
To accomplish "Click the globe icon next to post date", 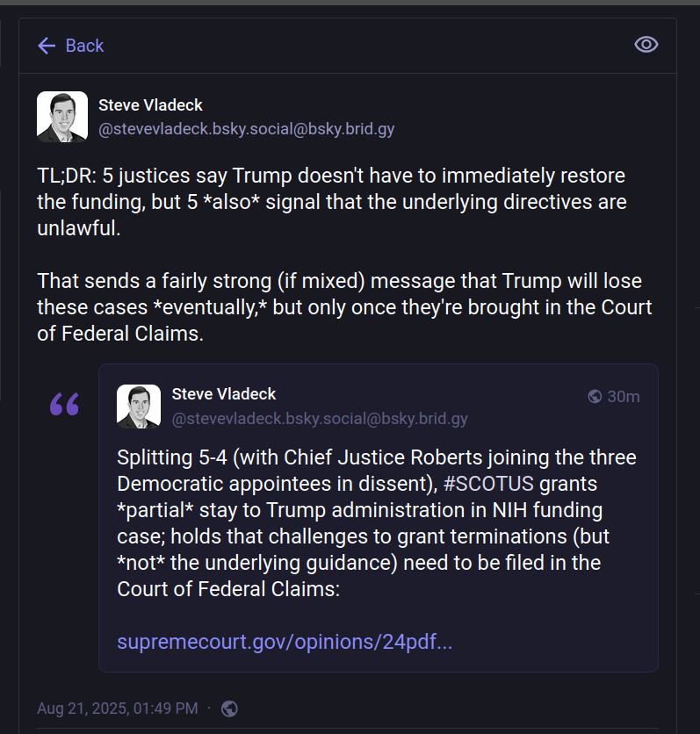I will 229,708.
